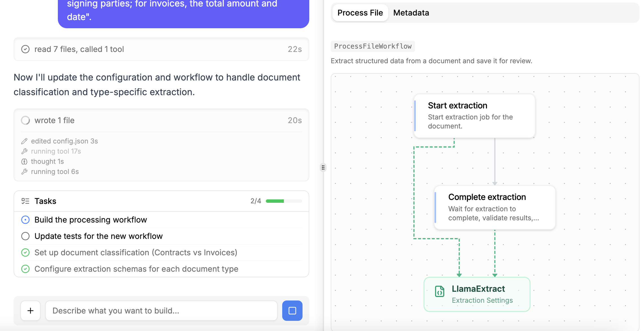Click the in-progress marker on Build the processing workflow

click(25, 220)
